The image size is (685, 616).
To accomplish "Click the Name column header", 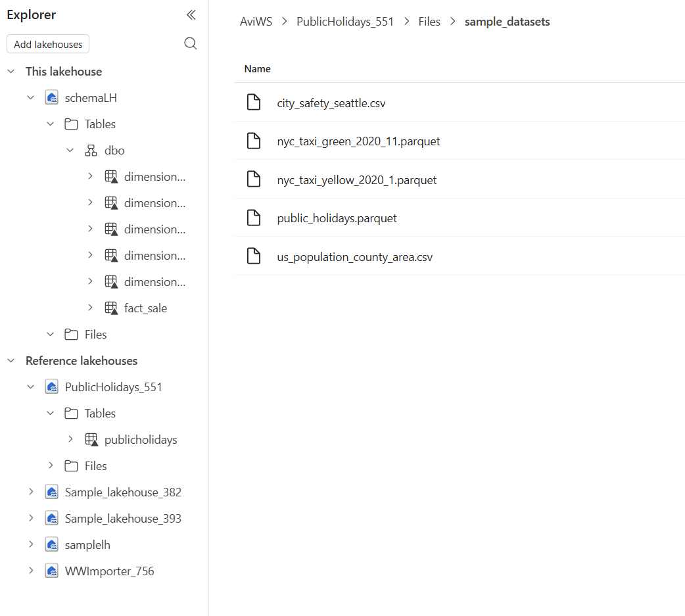I will tap(257, 68).
